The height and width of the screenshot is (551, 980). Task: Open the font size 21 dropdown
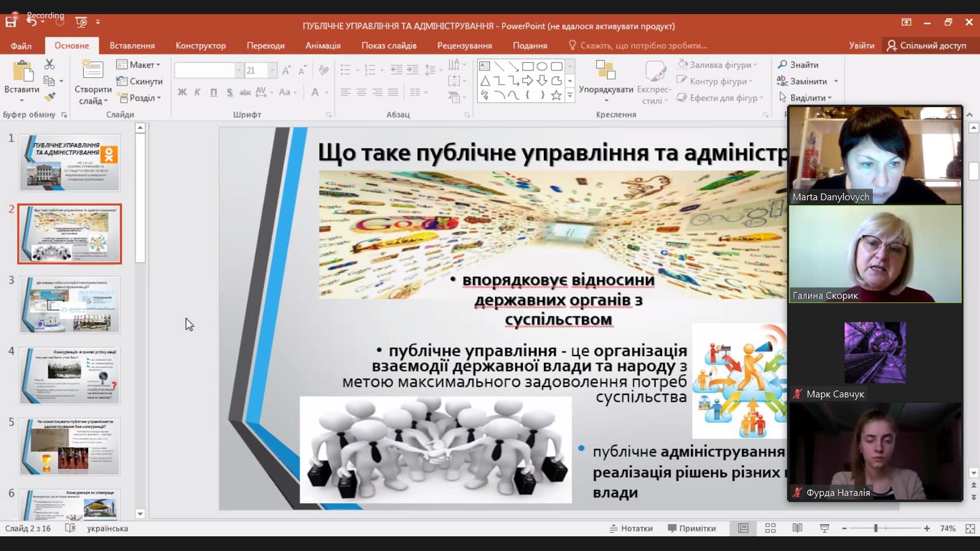[x=272, y=70]
